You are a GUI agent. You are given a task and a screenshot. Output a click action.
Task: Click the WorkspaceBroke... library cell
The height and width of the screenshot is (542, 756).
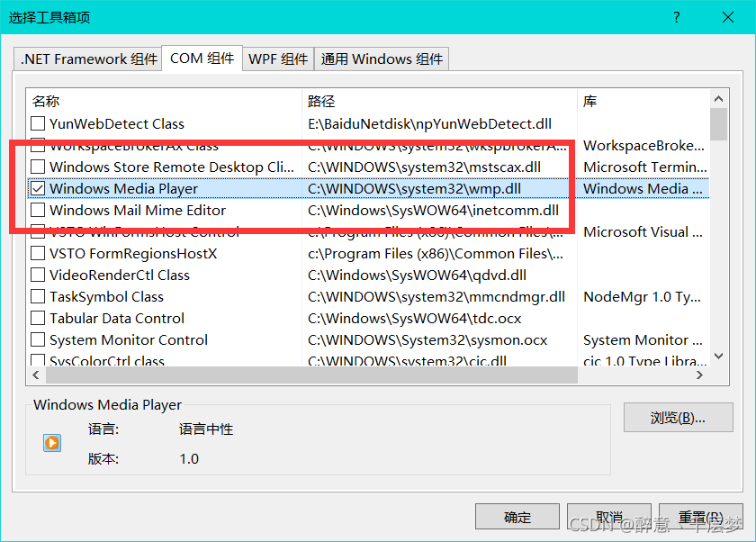pos(643,146)
